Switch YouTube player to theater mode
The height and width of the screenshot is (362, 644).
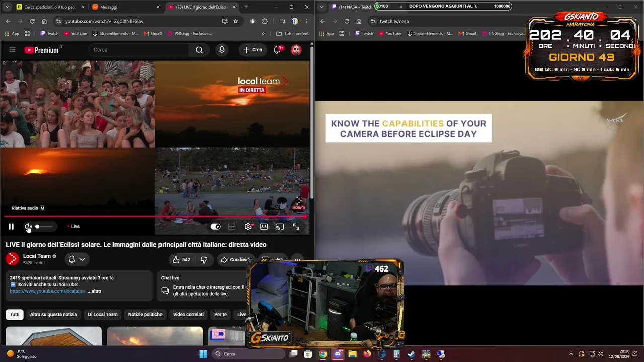264,227
